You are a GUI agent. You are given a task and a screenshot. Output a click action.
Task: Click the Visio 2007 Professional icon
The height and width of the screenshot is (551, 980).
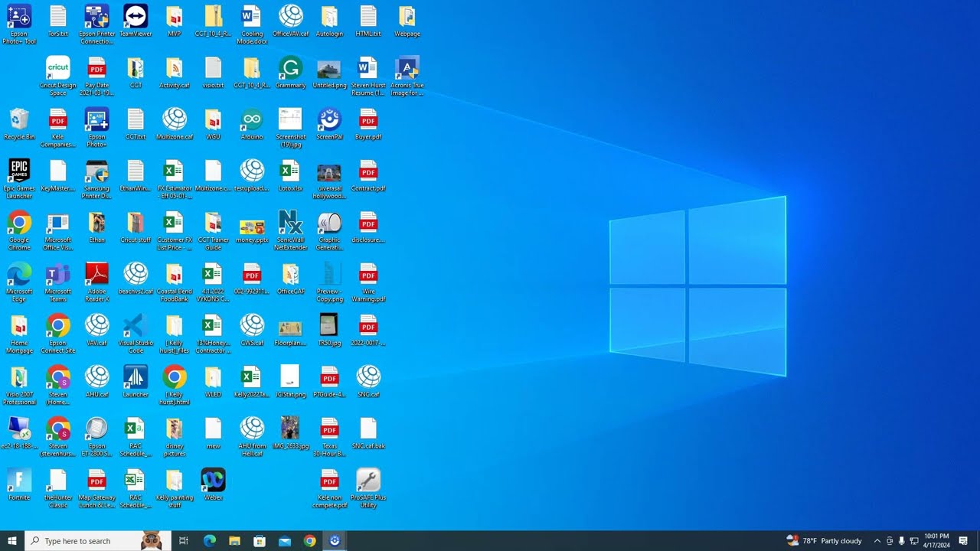point(19,386)
